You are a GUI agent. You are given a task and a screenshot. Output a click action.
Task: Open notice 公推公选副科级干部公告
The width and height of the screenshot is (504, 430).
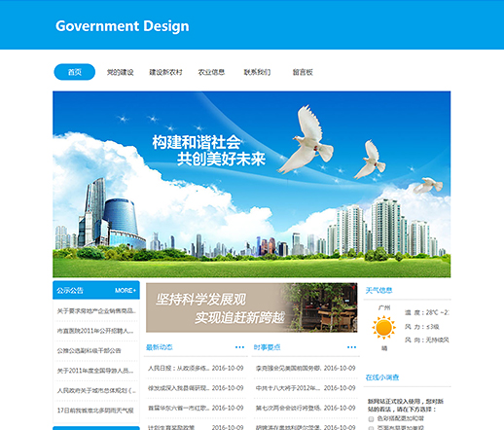pos(89,350)
